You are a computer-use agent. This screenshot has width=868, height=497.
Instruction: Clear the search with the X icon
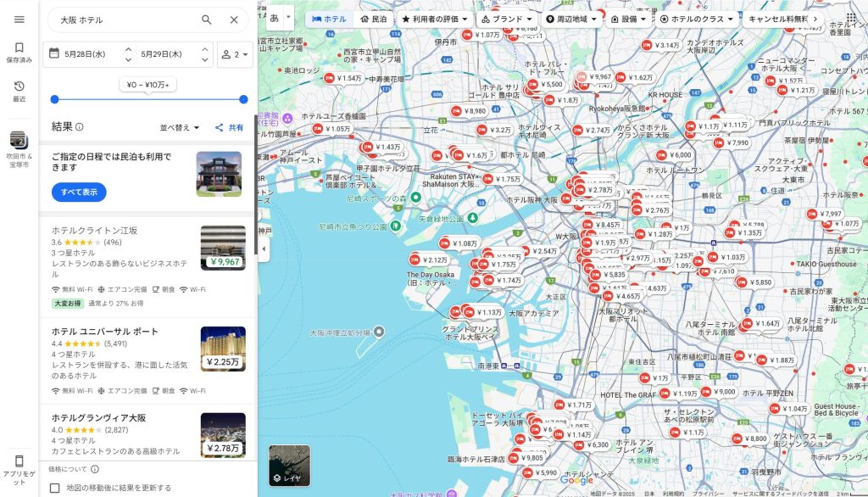(x=234, y=20)
